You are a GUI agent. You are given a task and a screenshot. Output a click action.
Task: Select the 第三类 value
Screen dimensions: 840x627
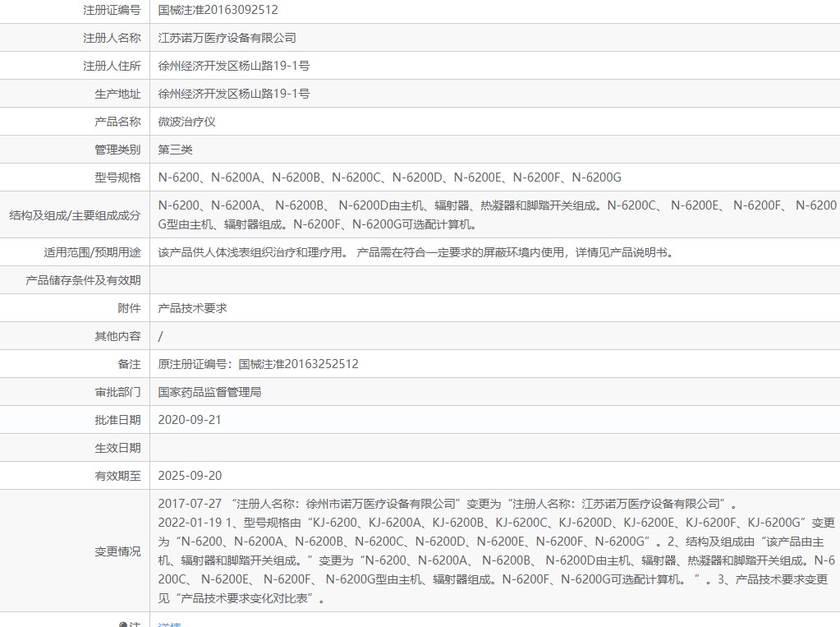pos(175,150)
